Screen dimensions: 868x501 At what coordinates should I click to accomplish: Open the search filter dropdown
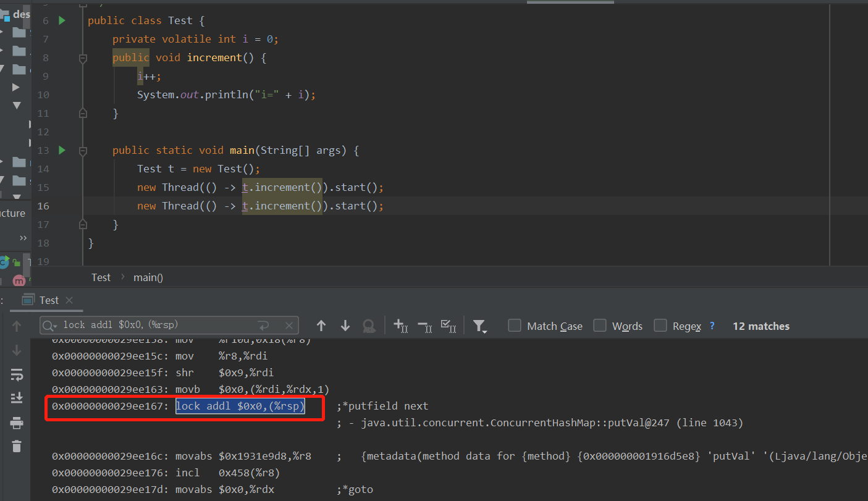(x=480, y=326)
